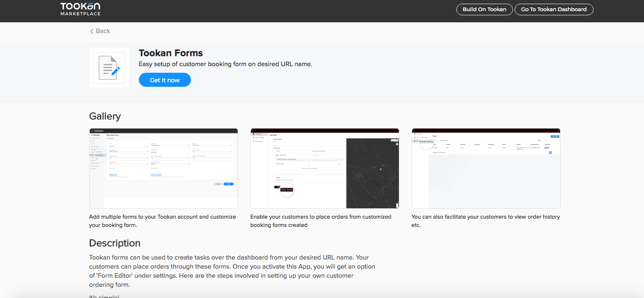Click the 'Tookan forms can be used' description paragraph
The width and height of the screenshot is (644, 298).
coord(232,271)
